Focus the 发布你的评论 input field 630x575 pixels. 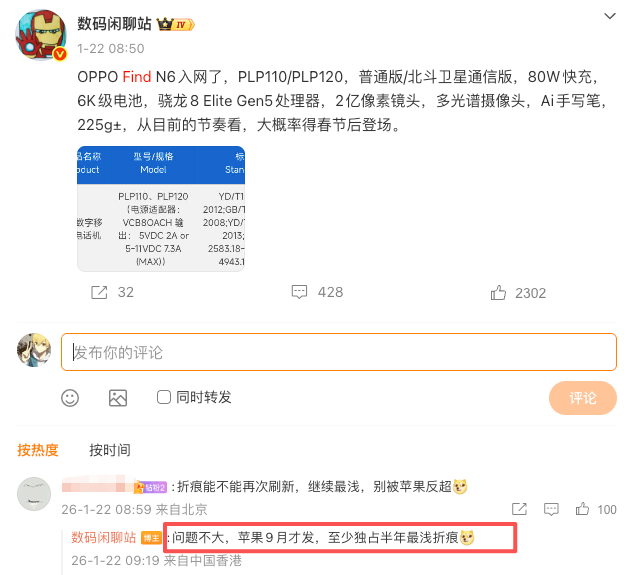339,352
